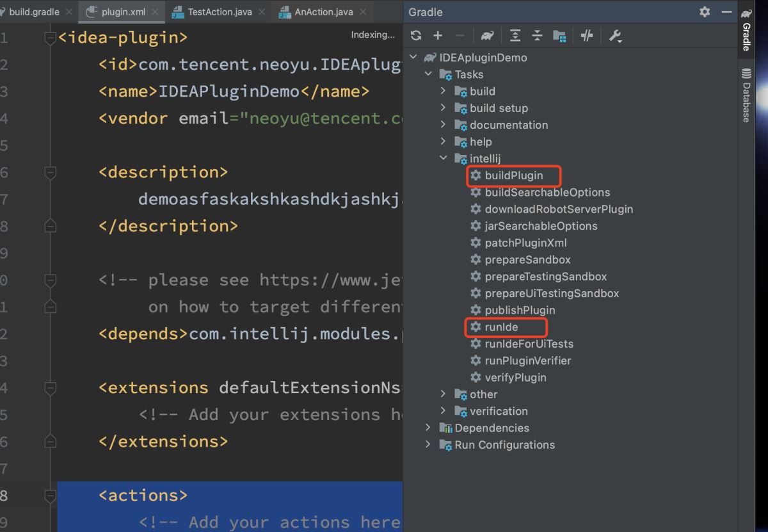Click the Run Configurations folder icon
This screenshot has height=532, width=768.
coord(445,444)
